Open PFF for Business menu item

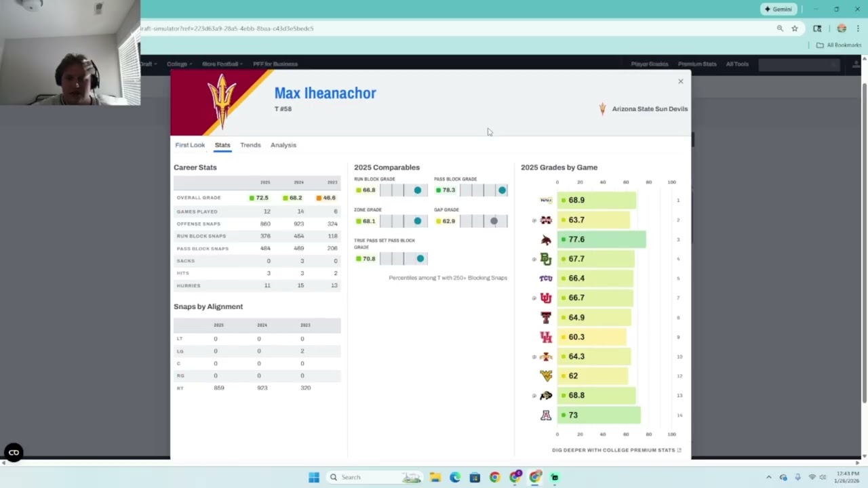275,64
